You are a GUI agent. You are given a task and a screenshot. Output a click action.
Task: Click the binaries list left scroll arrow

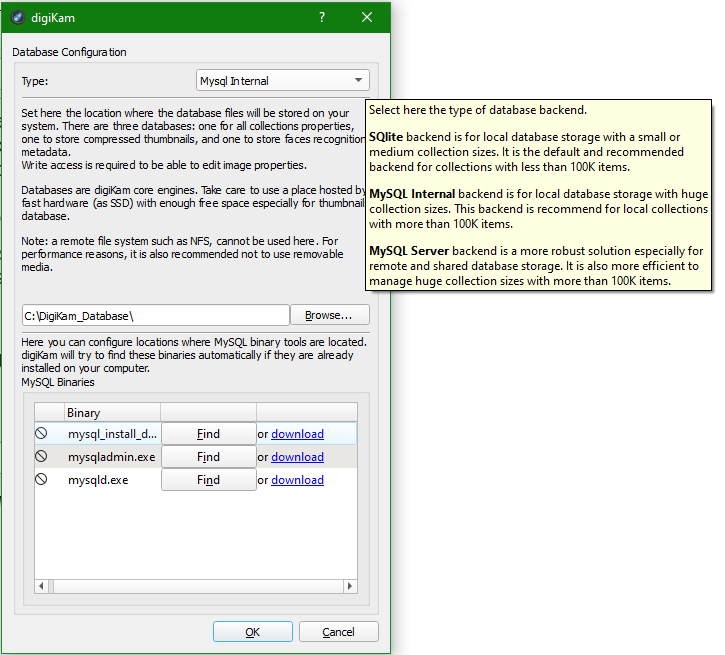(x=41, y=586)
